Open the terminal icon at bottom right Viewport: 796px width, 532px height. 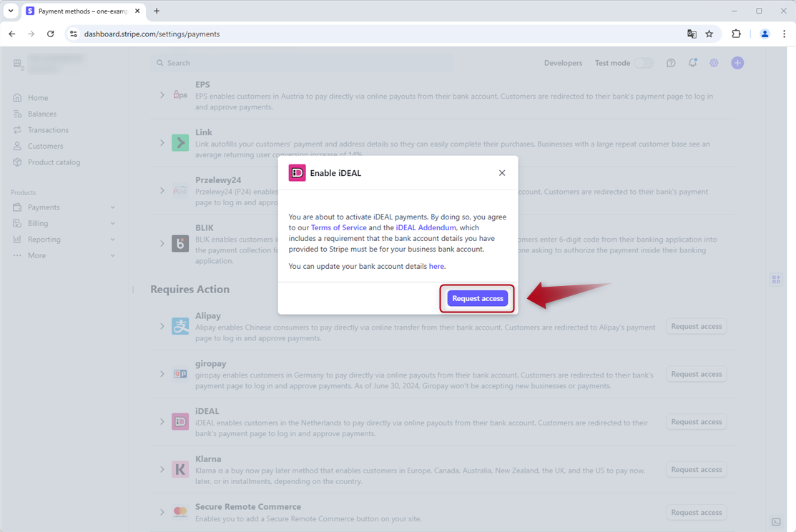776,522
